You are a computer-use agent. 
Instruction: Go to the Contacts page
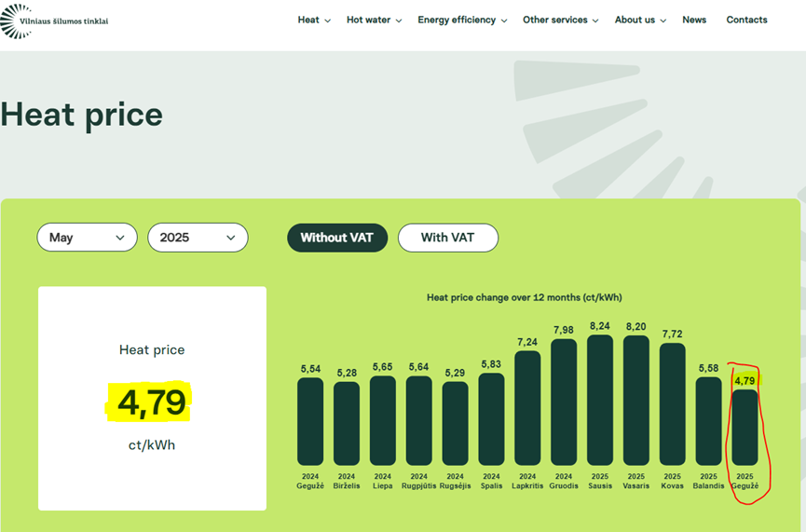(746, 20)
